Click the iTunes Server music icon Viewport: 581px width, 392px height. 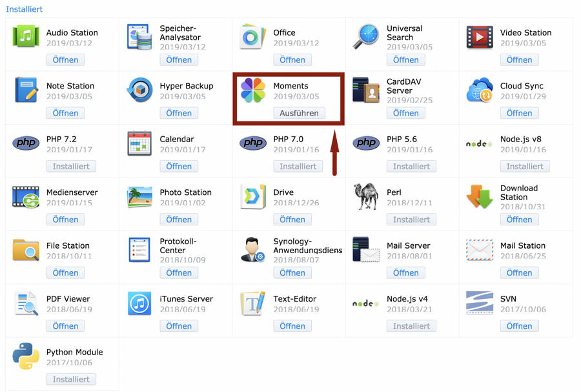pos(139,304)
